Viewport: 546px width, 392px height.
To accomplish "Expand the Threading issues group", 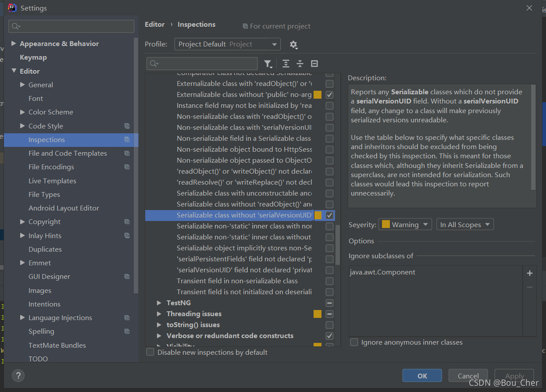I will coord(160,314).
